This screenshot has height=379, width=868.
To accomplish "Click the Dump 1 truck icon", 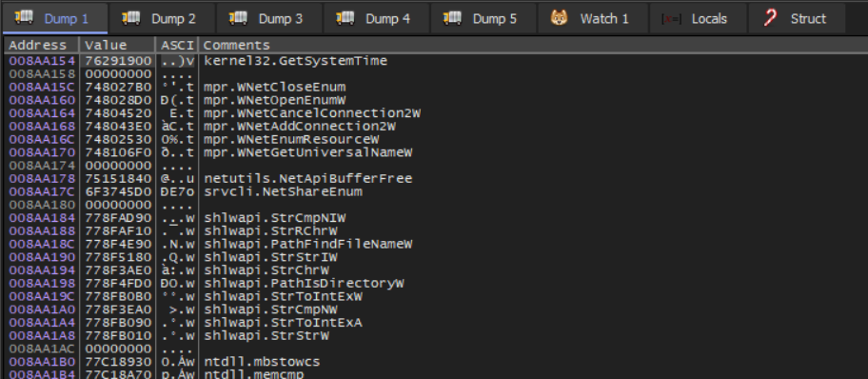I will click(24, 18).
